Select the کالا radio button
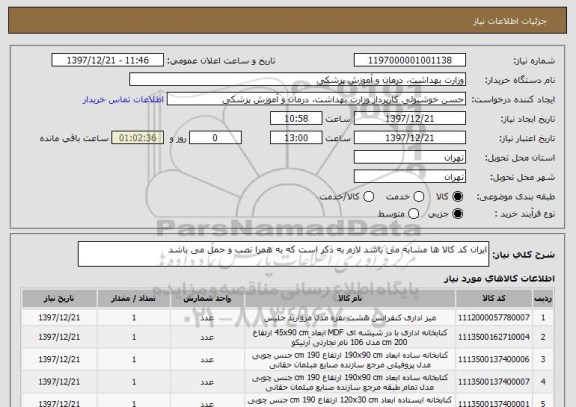Screen dimensions: 576x407 click(457, 197)
